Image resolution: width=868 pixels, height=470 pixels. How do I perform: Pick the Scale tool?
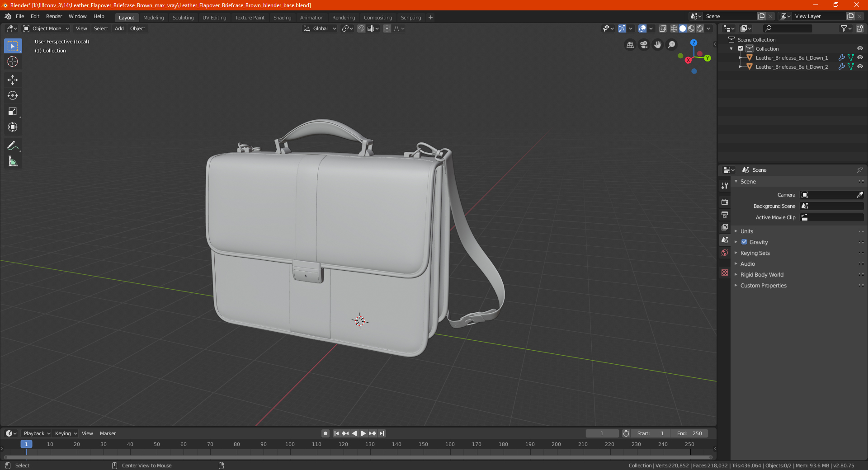tap(13, 112)
